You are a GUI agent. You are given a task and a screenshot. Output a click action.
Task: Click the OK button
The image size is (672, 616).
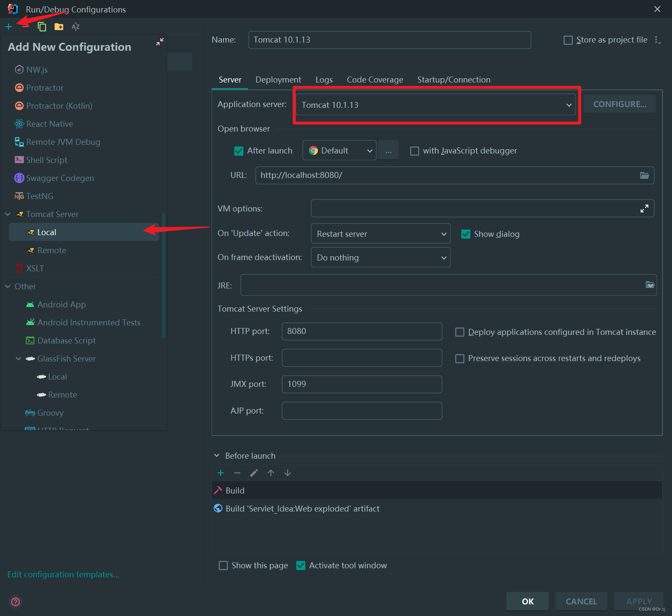(x=528, y=601)
